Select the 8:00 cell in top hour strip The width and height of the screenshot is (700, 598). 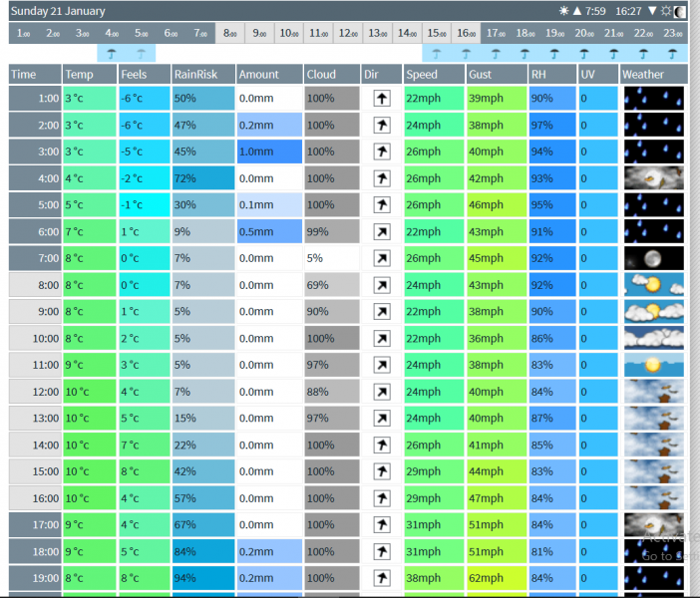[x=229, y=33]
